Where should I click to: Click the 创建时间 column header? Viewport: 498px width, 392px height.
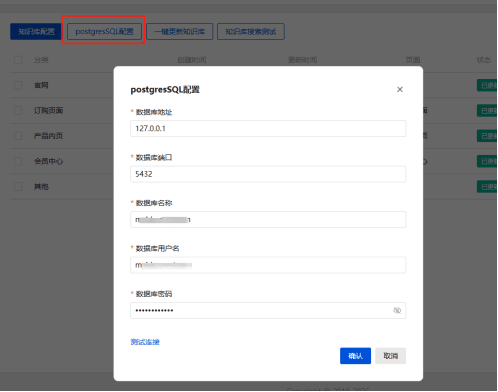192,60
